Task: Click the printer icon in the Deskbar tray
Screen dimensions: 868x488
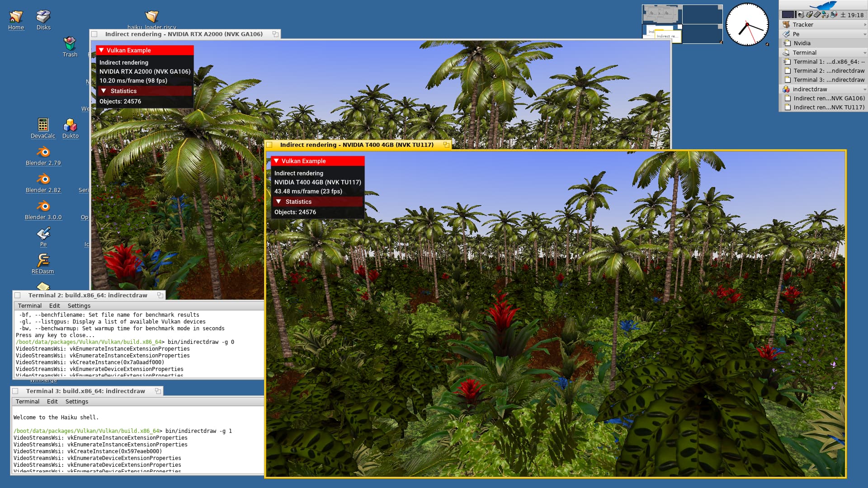Action: click(809, 15)
